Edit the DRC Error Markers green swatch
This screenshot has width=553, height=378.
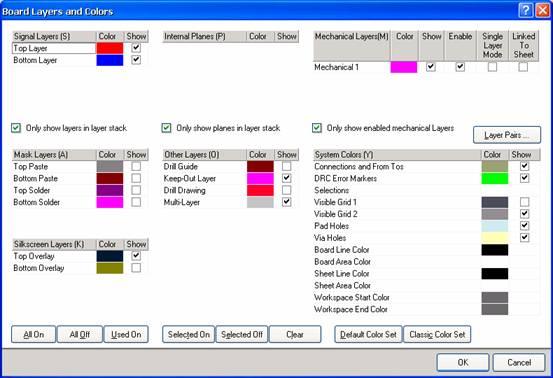pyautogui.click(x=495, y=178)
